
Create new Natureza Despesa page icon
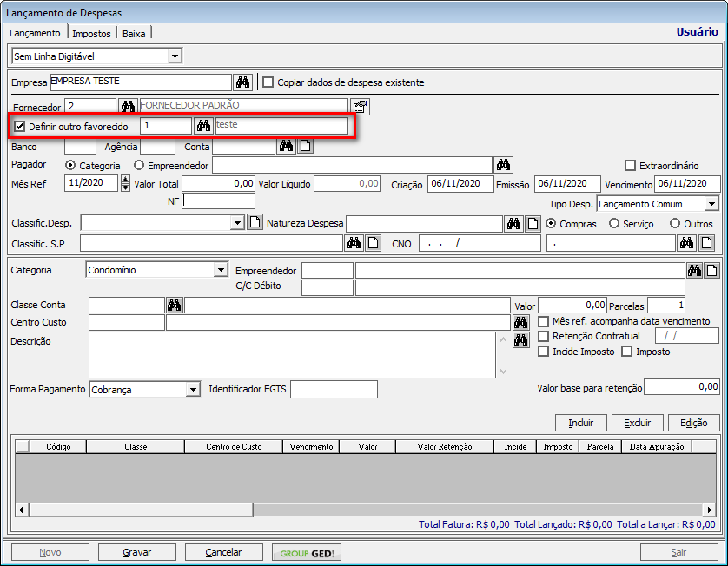[533, 224]
